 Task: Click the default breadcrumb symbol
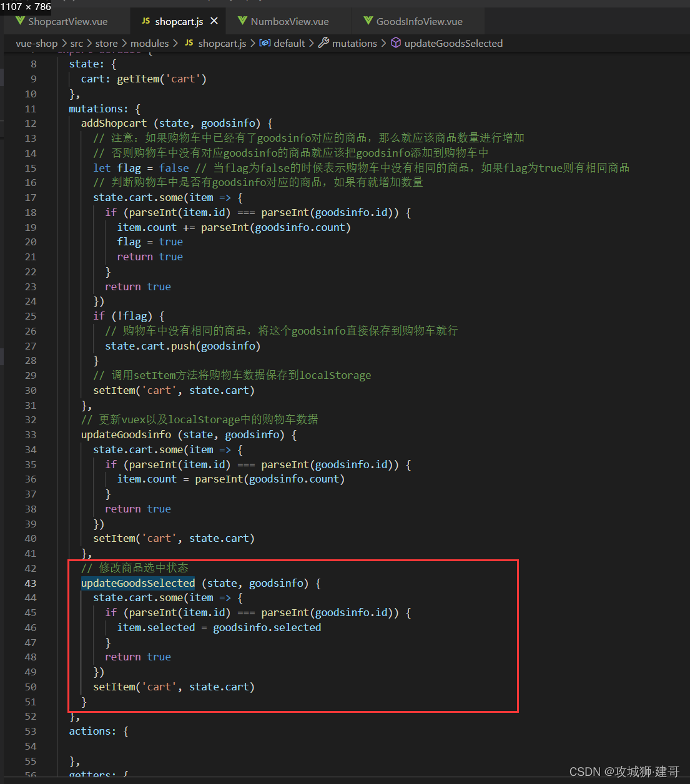(290, 43)
